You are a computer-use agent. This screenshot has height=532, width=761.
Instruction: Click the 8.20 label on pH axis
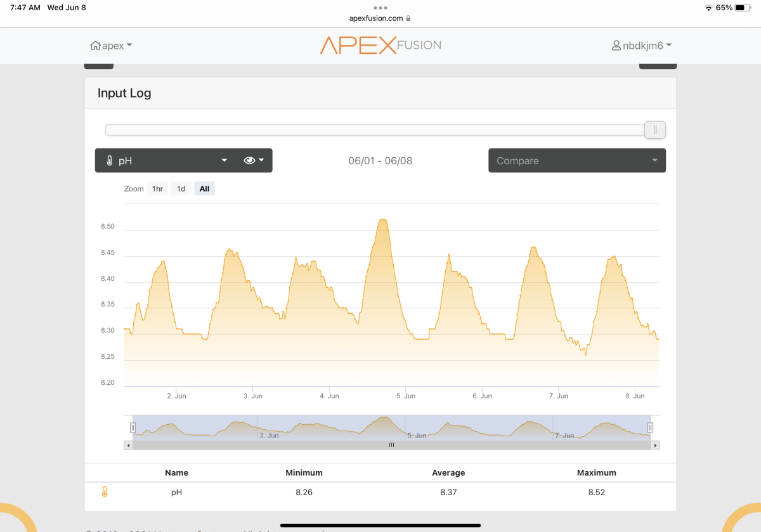(108, 383)
